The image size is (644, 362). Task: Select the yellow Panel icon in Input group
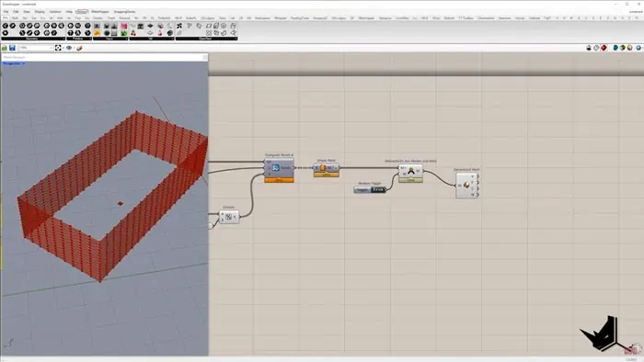pos(97,33)
